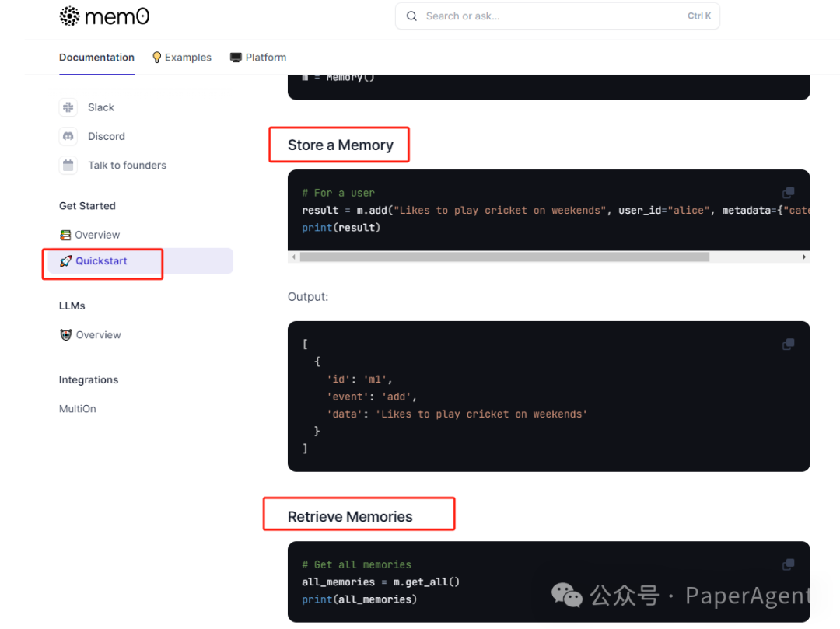Click the Platform monitor icon
The width and height of the screenshot is (840, 629).
(236, 58)
